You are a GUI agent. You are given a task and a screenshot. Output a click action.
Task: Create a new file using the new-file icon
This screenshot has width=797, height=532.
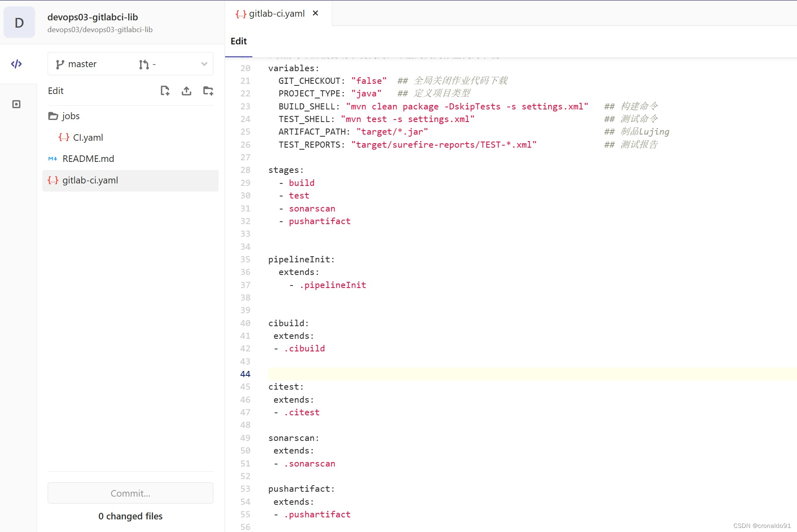[165, 91]
